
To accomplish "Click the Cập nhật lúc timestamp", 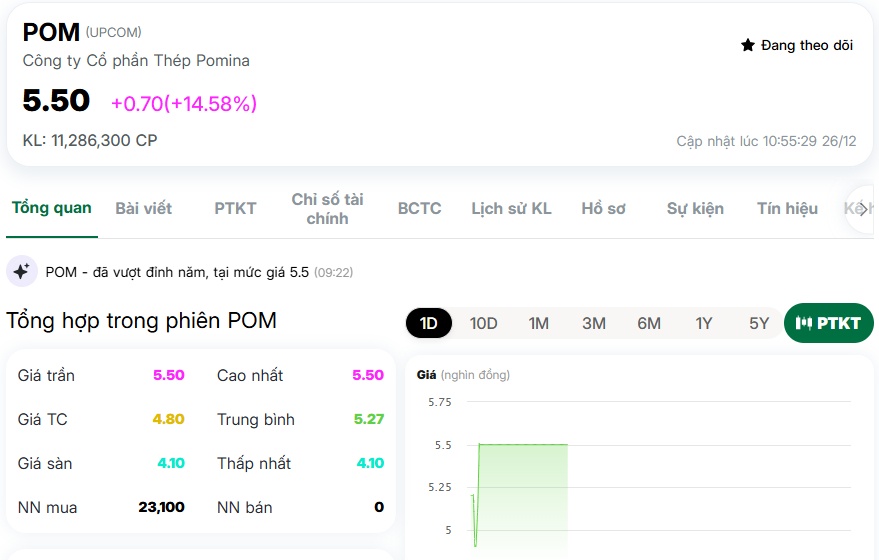I will point(766,141).
